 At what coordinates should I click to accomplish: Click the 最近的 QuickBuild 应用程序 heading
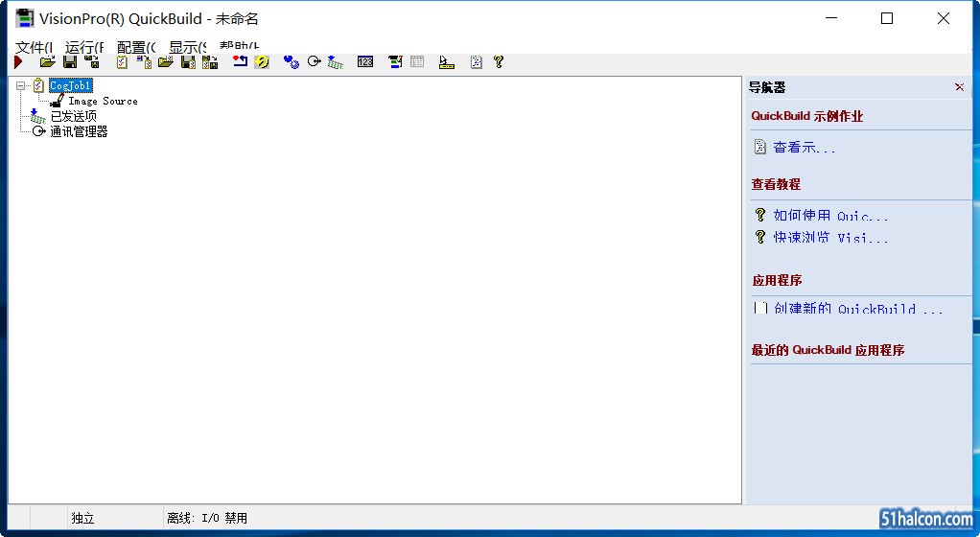[x=828, y=350]
